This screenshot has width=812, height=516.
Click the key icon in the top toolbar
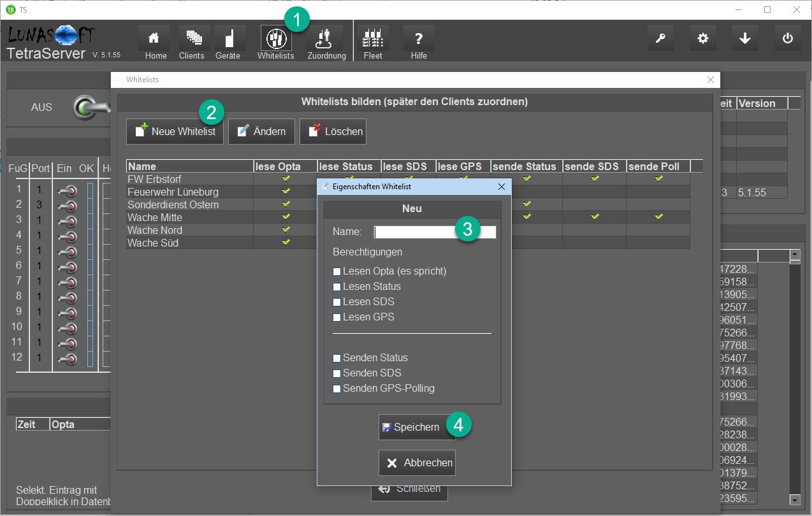pyautogui.click(x=661, y=38)
